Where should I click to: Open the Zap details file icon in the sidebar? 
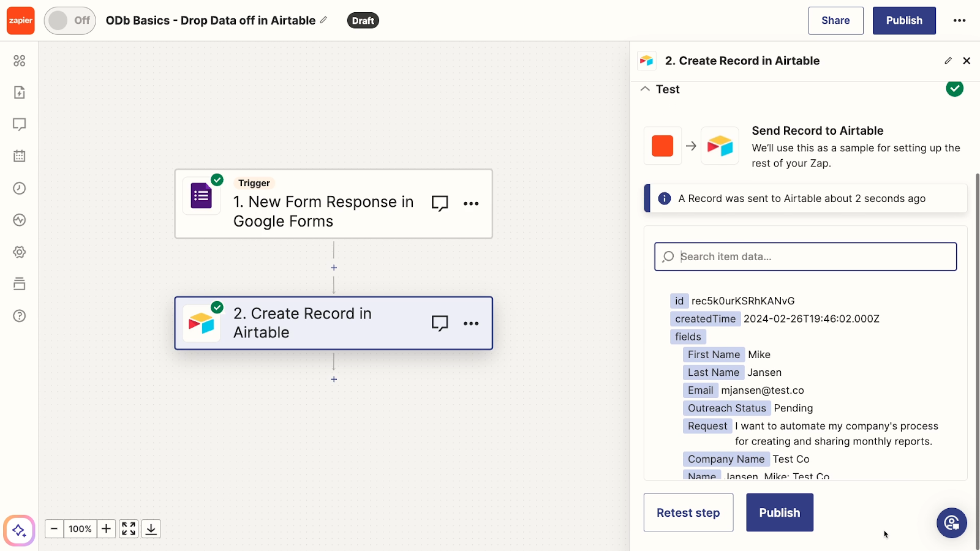20,92
